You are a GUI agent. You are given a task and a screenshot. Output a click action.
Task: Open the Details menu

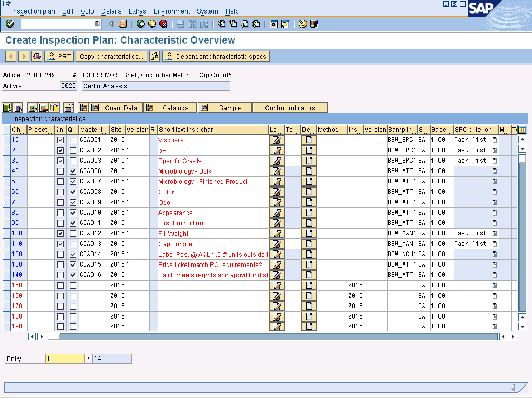(111, 11)
